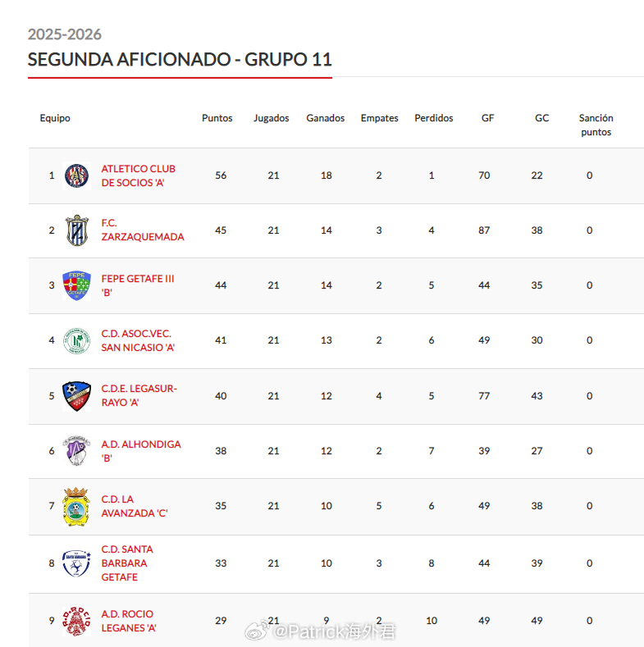Open C.D. SANTA BARBARA GETAFE link

pyautogui.click(x=127, y=563)
